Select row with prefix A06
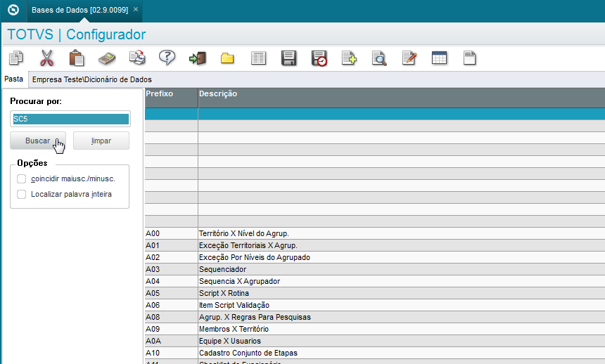The height and width of the screenshot is (364, 605). (375, 306)
